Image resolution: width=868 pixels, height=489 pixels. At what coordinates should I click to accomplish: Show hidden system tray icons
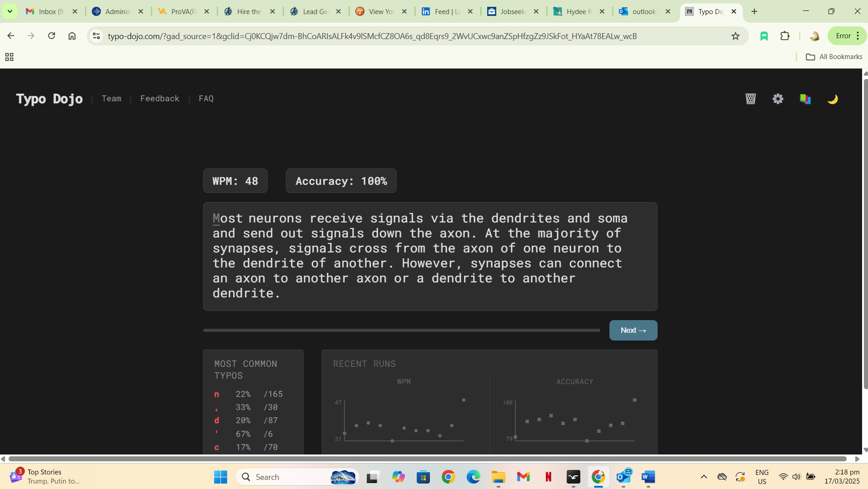703,477
